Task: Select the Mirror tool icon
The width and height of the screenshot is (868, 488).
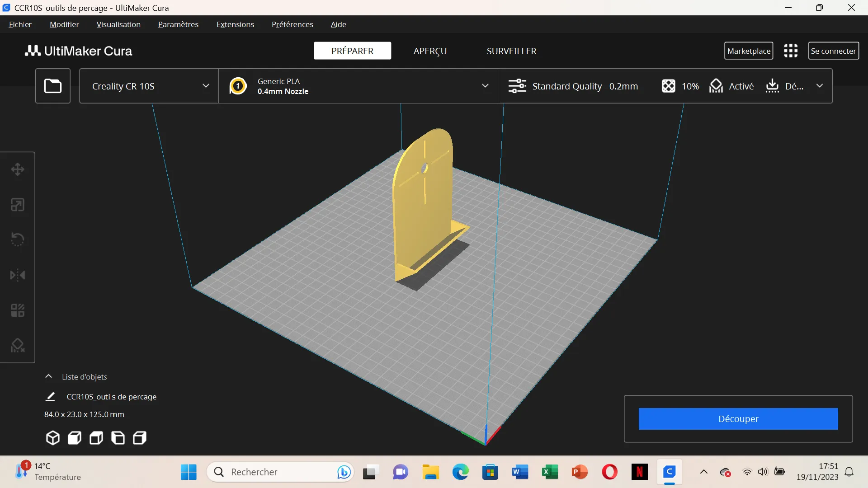Action: pos(18,275)
